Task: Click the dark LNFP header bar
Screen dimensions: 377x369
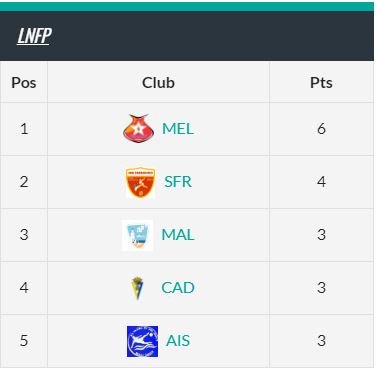Action: tap(187, 36)
